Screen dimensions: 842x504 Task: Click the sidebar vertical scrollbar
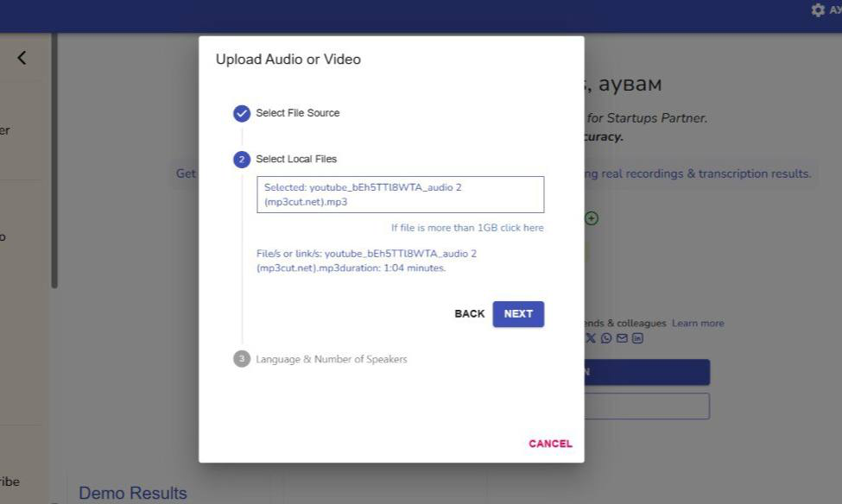point(54,161)
